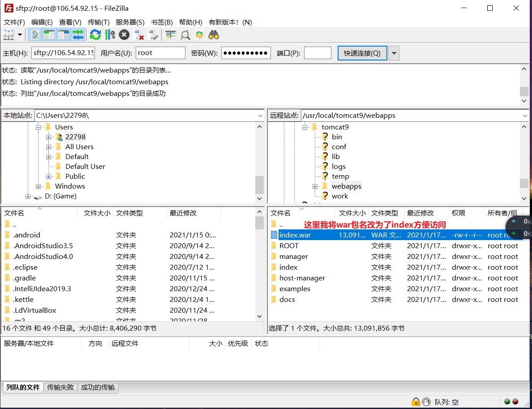Toggle synchronized browsing icon
The width and height of the screenshot is (532, 409).
(200, 35)
